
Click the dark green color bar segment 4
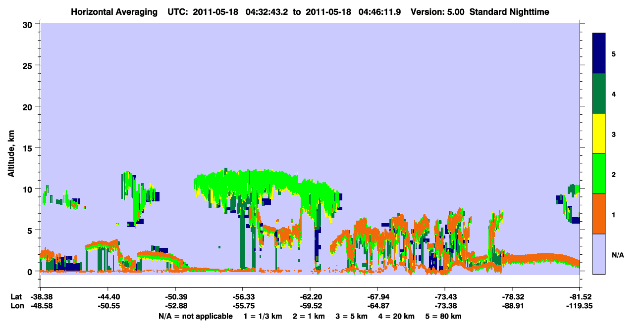point(599,94)
